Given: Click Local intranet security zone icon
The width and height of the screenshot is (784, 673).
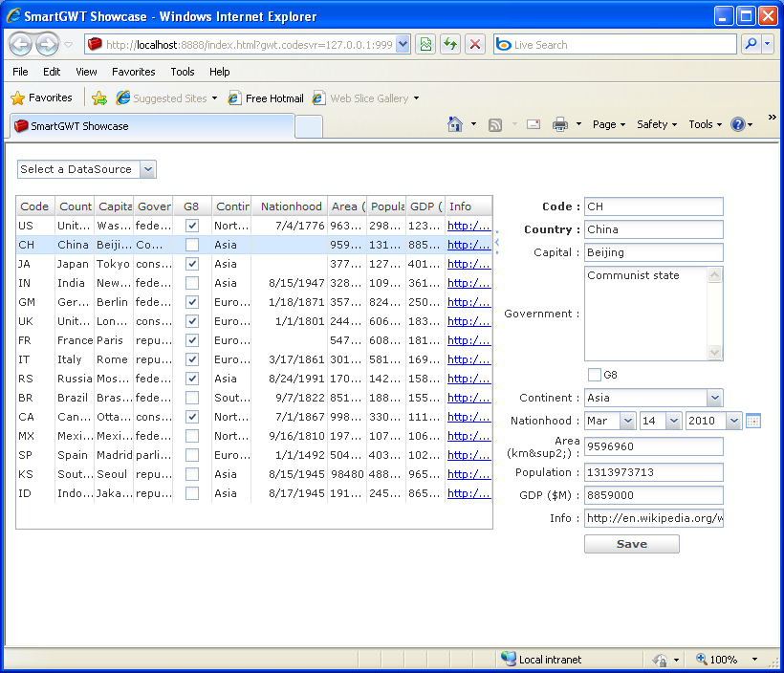Looking at the screenshot, I should (509, 659).
